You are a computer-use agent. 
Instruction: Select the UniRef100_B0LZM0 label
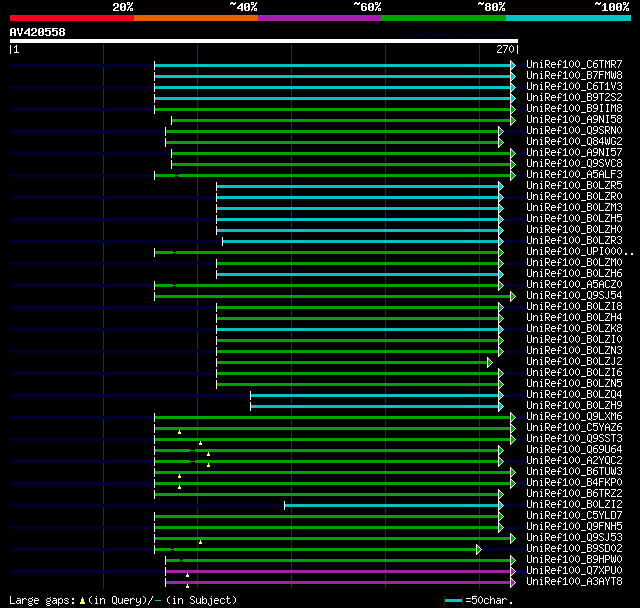click(x=574, y=263)
